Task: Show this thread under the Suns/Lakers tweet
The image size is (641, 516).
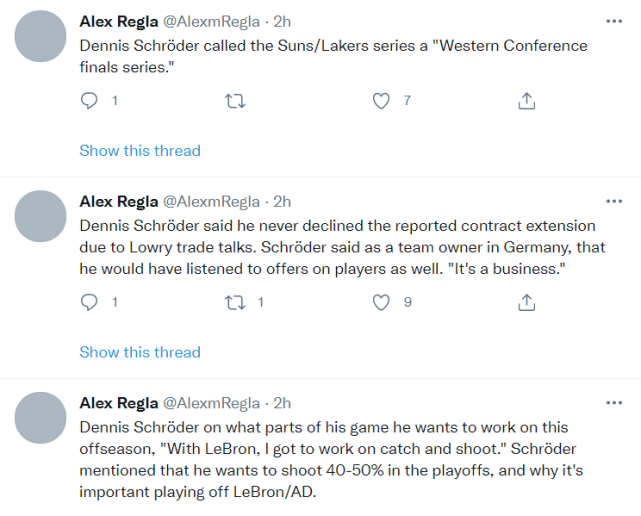Action: [140, 151]
